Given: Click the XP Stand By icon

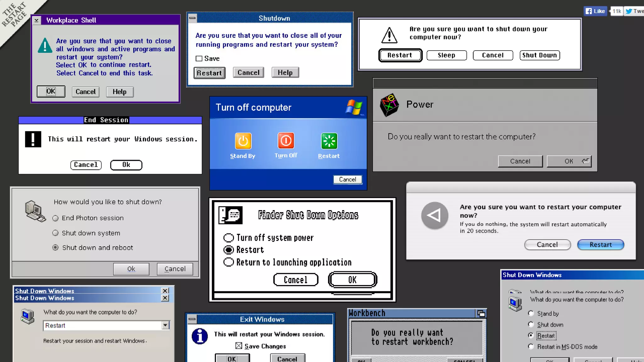Looking at the screenshot, I should [x=243, y=141].
